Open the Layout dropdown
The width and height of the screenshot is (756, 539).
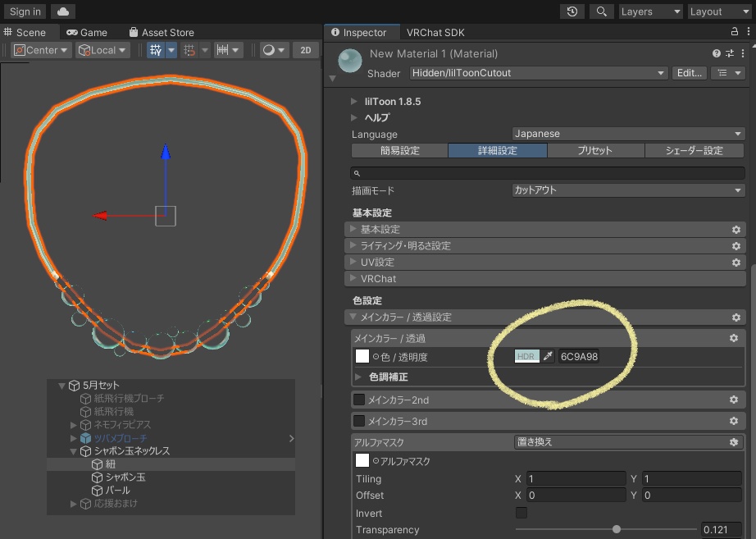(x=720, y=11)
